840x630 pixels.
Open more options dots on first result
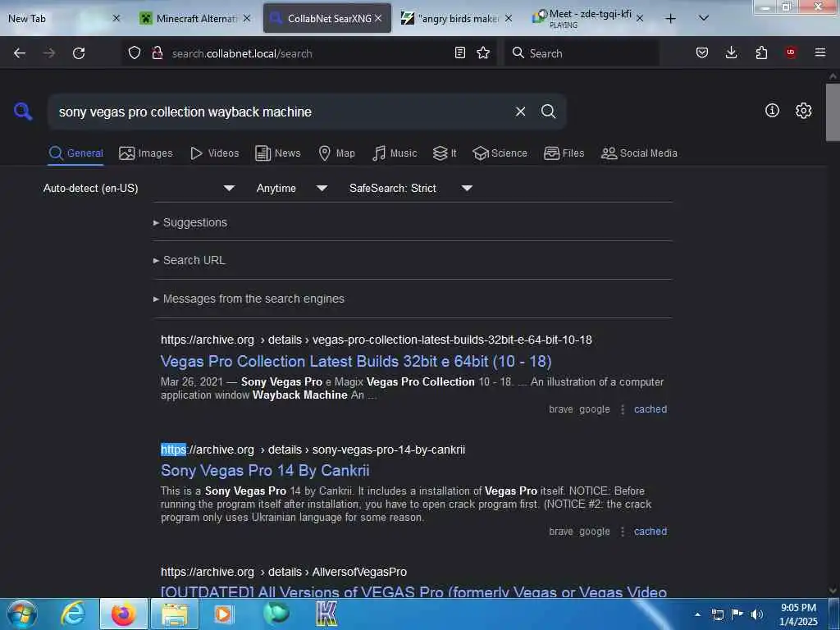[622, 409]
